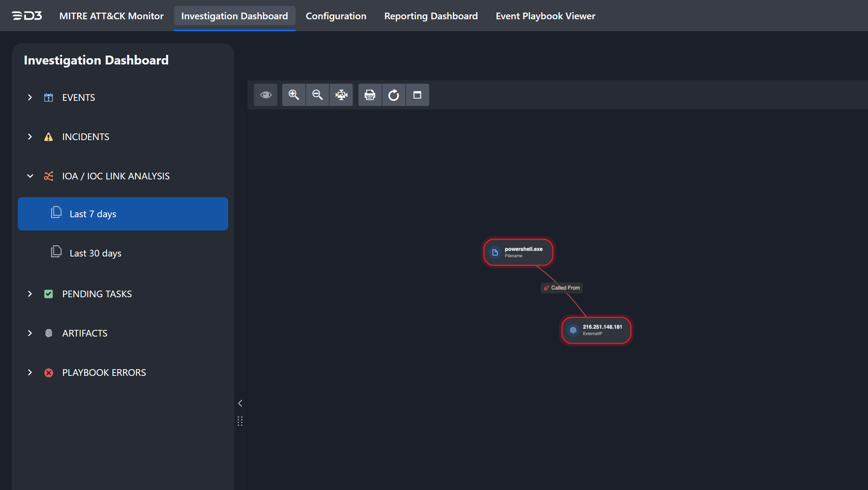868x490 pixels.
Task: Click the zoom in magnifier icon
Action: pyautogui.click(x=294, y=95)
